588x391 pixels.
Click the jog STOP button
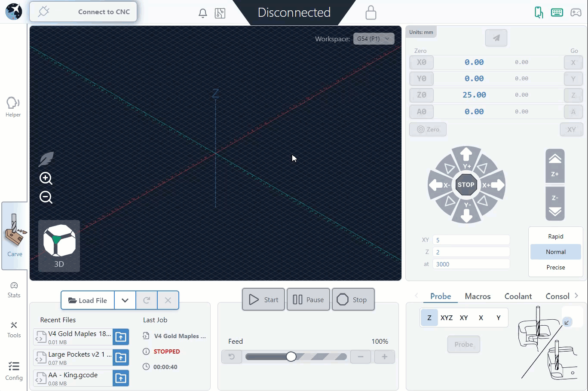tap(466, 185)
